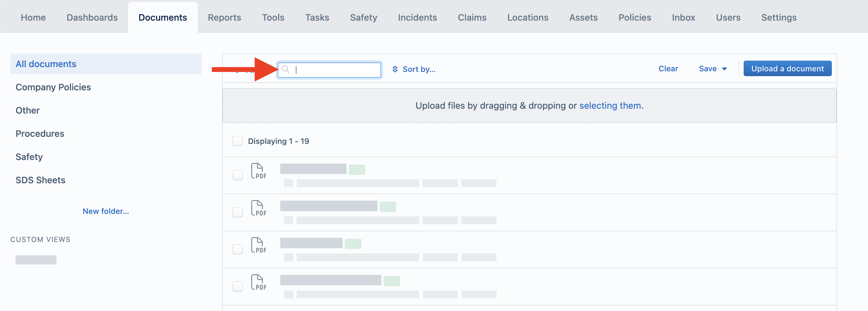Open the Other folder
The height and width of the screenshot is (311, 868).
click(28, 110)
